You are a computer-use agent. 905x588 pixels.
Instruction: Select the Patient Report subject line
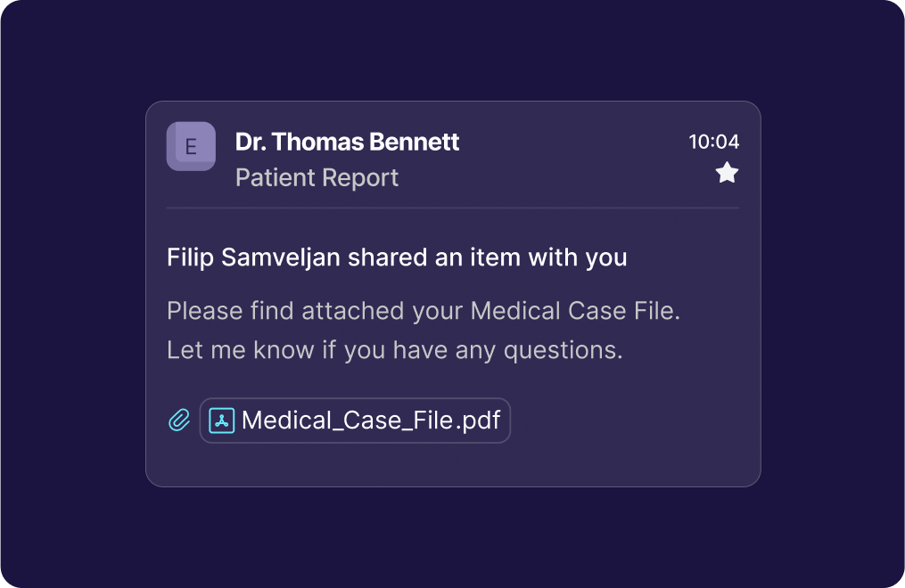click(317, 177)
